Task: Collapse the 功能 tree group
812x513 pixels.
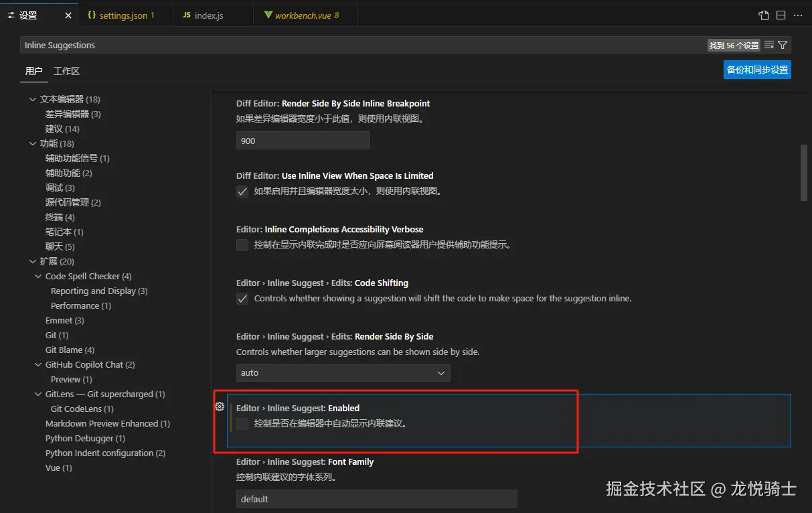Action: point(33,143)
